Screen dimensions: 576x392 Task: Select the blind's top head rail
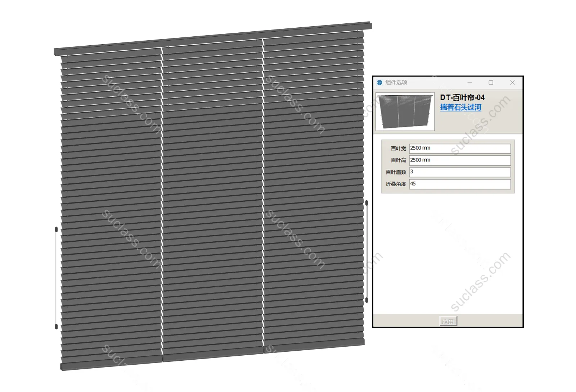[x=212, y=38]
